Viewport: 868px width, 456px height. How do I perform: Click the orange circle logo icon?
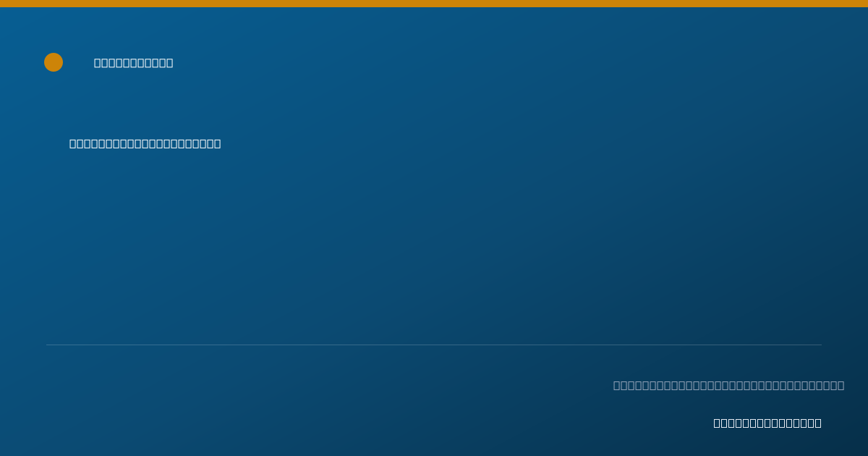click(54, 62)
